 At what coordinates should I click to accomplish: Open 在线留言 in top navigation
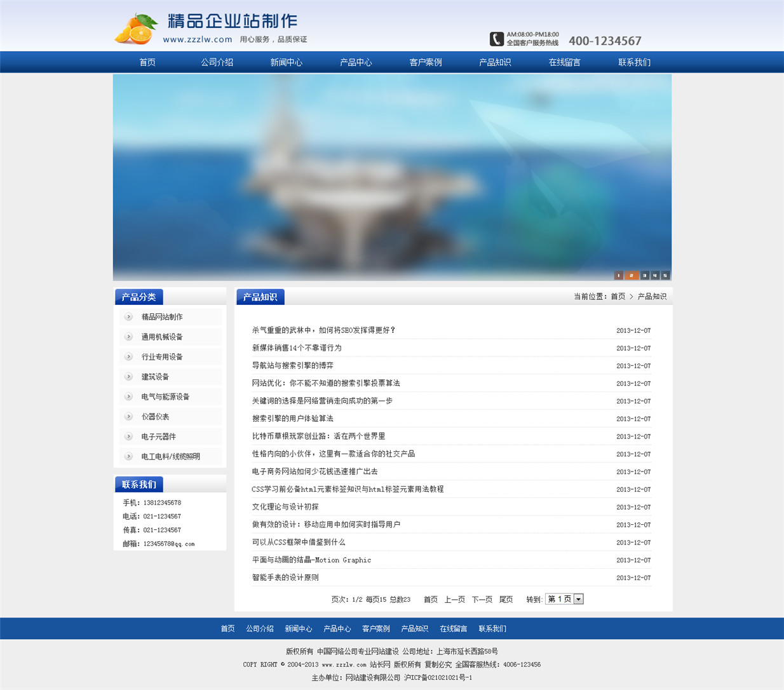(x=565, y=62)
